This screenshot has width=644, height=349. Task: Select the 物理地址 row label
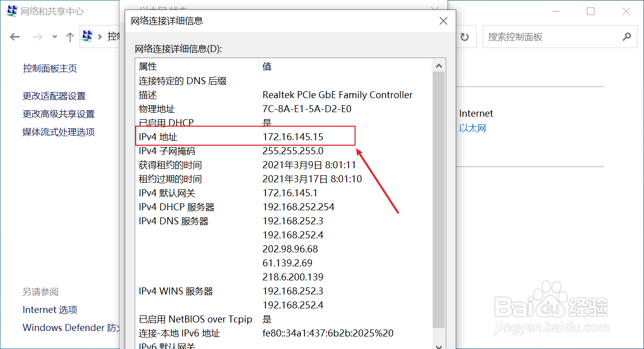(x=157, y=109)
